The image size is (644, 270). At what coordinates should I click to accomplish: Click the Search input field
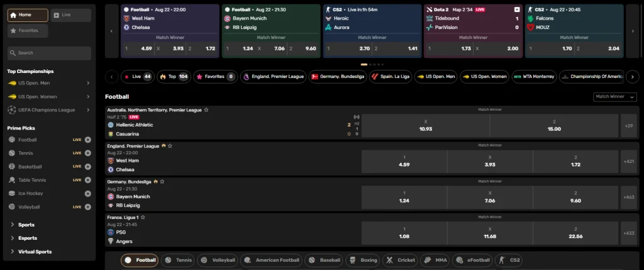click(x=49, y=53)
